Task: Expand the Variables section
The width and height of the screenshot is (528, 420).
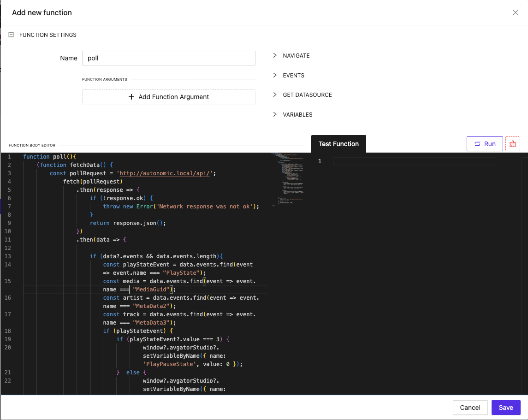Action: pos(297,115)
